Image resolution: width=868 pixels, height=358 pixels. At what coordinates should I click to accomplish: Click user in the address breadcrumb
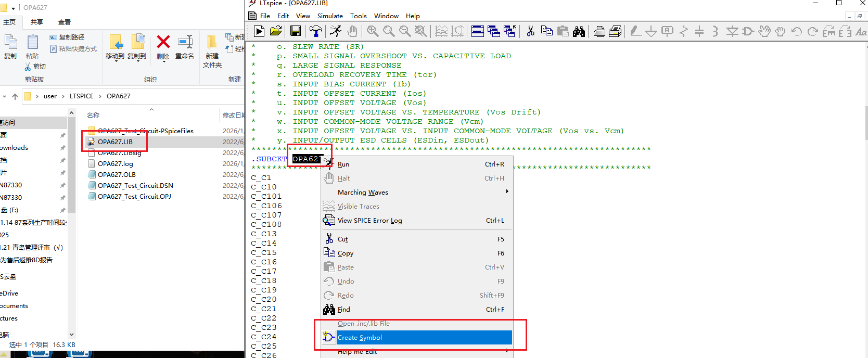(50, 96)
